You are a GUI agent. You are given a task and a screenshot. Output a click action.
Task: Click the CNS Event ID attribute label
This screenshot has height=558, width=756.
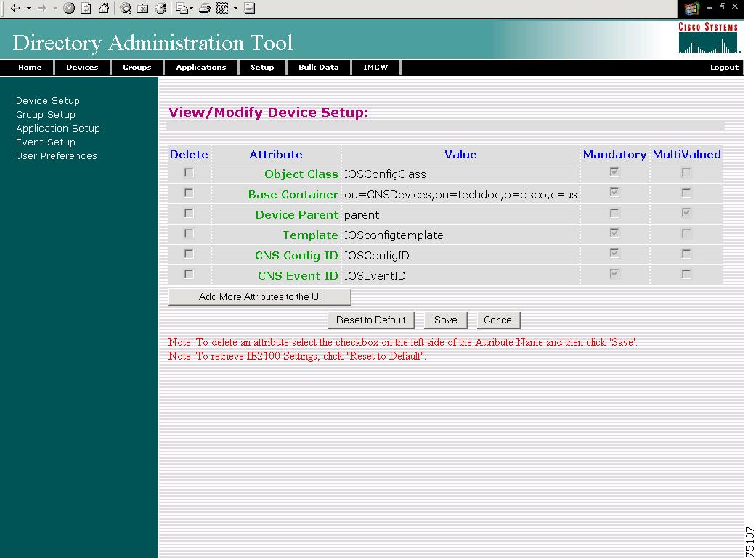tap(298, 276)
